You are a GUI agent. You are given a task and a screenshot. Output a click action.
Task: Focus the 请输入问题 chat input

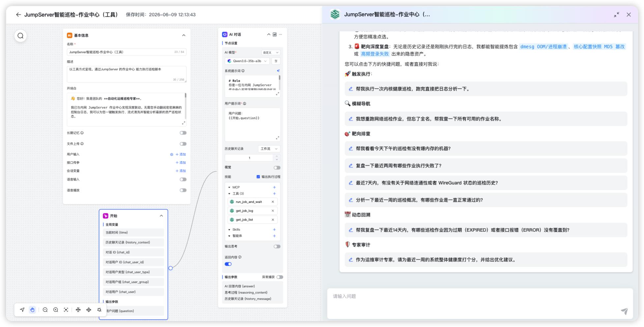[480, 304]
